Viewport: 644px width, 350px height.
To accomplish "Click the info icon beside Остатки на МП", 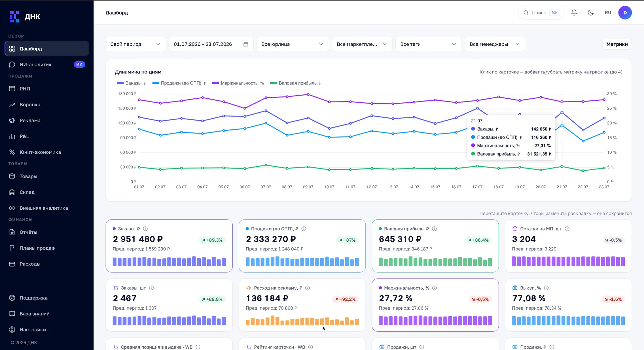I will 567,229.
